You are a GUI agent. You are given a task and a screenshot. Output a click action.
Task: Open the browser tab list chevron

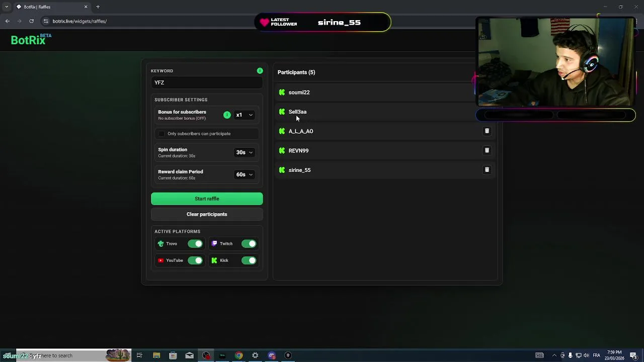tap(7, 7)
